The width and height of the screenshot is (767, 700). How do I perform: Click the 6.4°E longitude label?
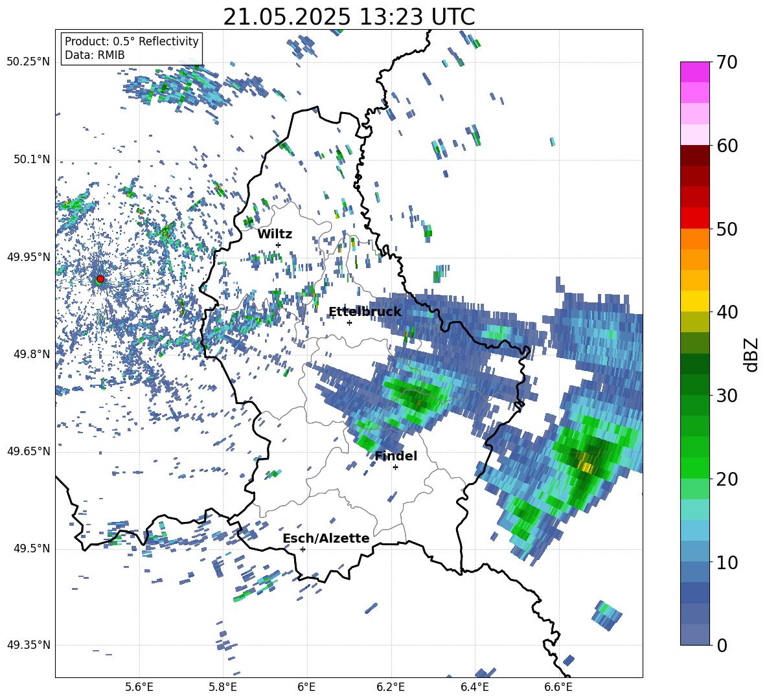pos(474,687)
